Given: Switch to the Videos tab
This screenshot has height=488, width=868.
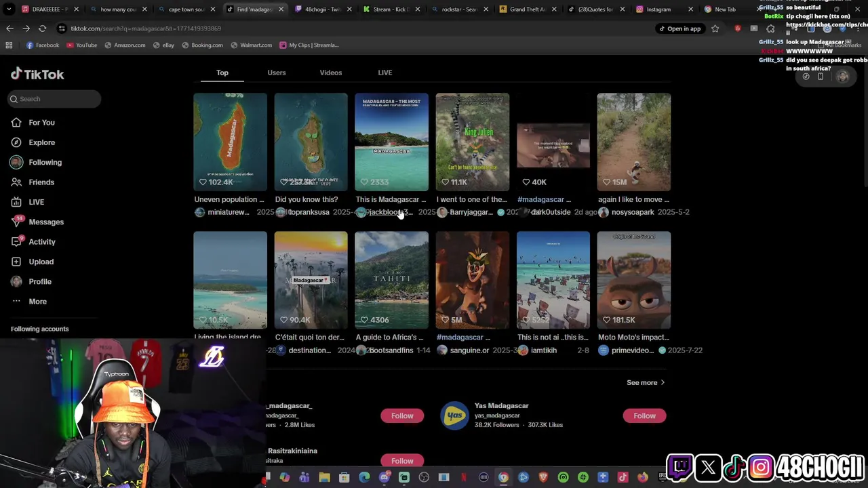Looking at the screenshot, I should 331,73.
